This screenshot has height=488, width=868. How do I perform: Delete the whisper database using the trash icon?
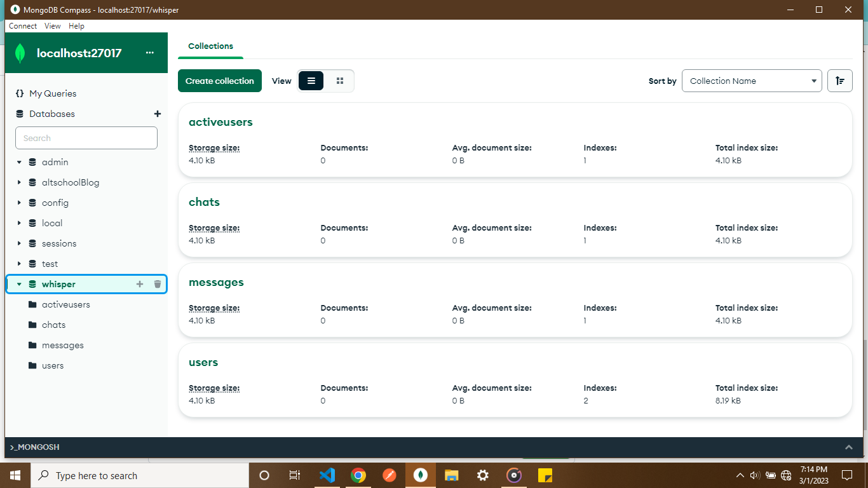pos(157,284)
